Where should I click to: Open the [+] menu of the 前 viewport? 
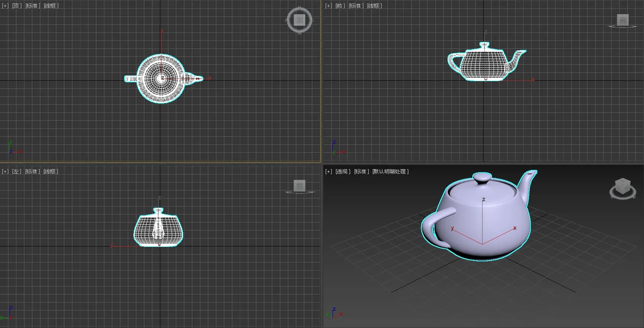pos(328,6)
